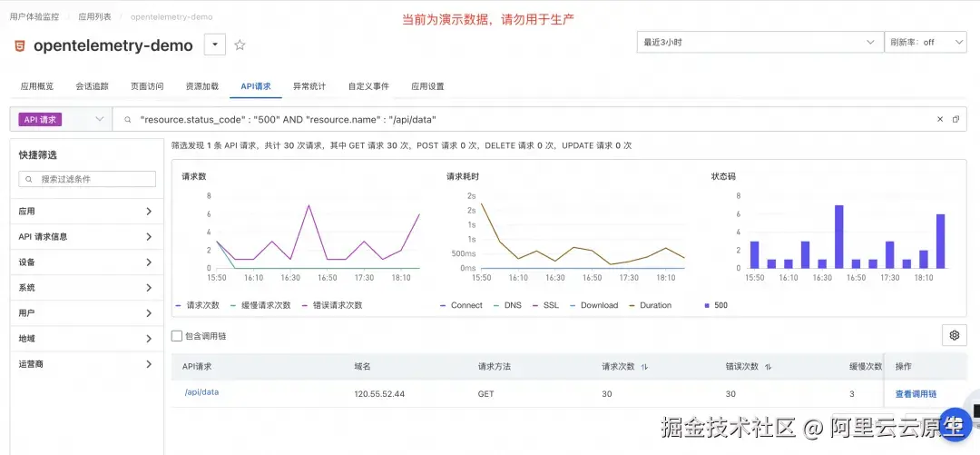Image resolution: width=980 pixels, height=455 pixels.
Task: Open the 最近3小时 time range dropdown
Action: [759, 42]
